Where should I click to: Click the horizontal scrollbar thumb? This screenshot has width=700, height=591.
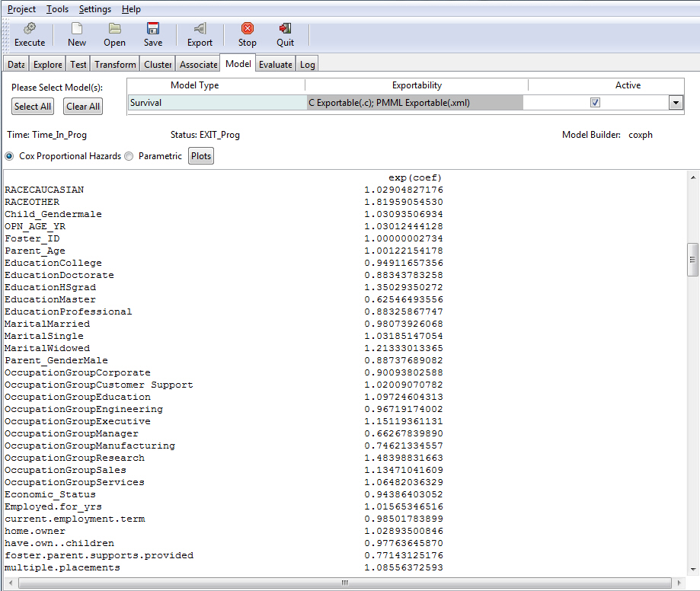coord(344,583)
